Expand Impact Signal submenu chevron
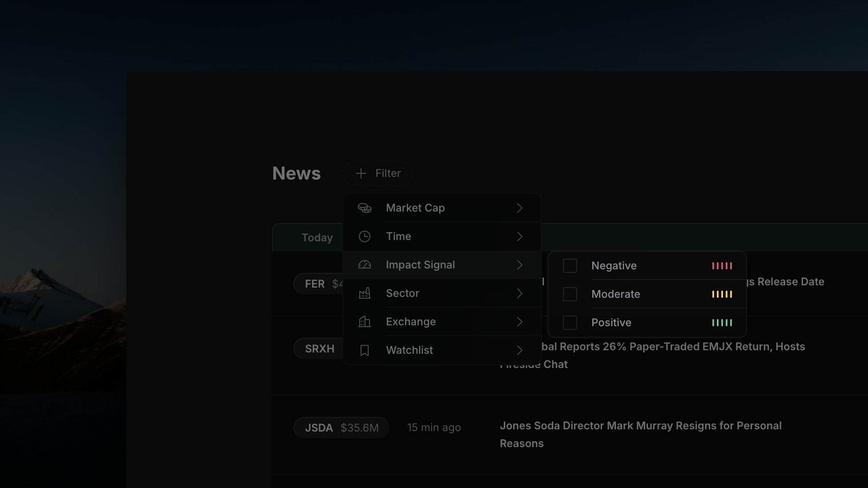This screenshot has height=488, width=868. 519,265
